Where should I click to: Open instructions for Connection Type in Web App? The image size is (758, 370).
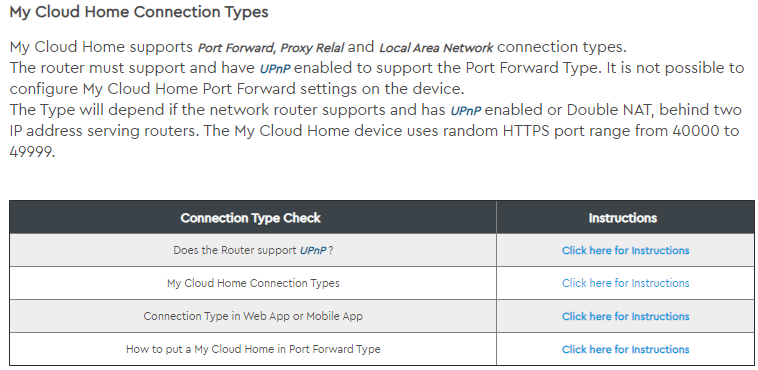625,316
